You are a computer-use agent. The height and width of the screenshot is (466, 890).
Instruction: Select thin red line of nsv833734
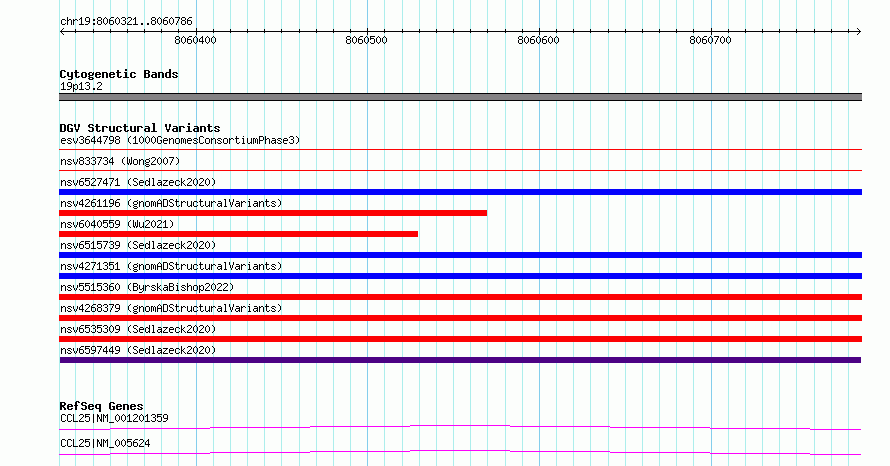(460, 170)
